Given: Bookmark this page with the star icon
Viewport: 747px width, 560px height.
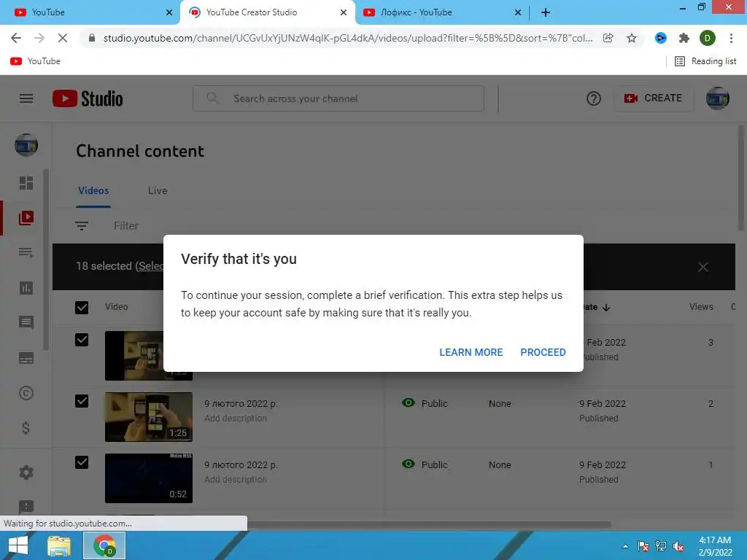Looking at the screenshot, I should pyautogui.click(x=632, y=38).
